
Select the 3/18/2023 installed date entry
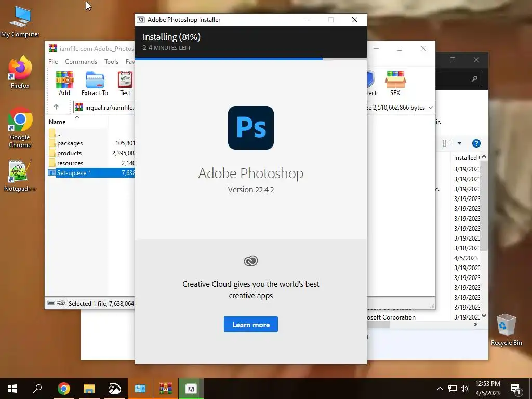coord(467,248)
